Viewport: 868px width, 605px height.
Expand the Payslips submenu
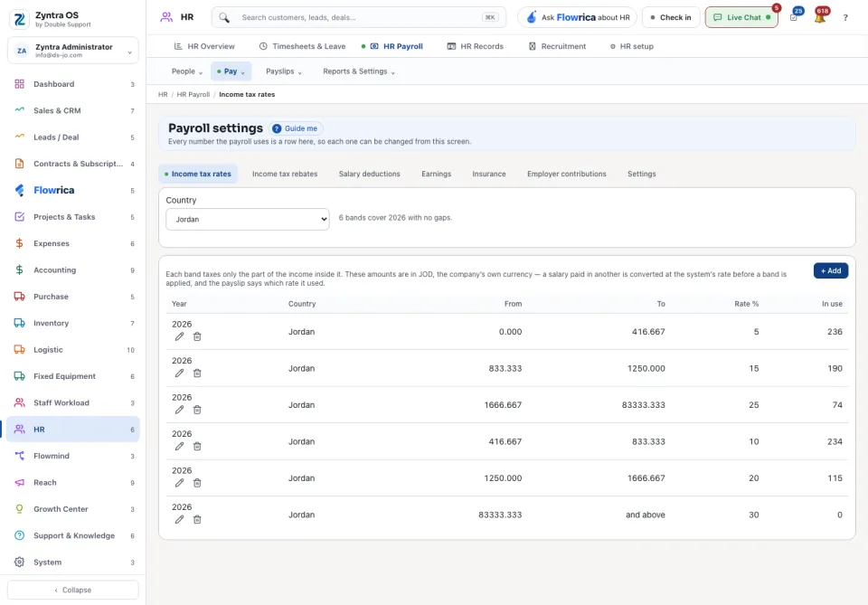[283, 71]
